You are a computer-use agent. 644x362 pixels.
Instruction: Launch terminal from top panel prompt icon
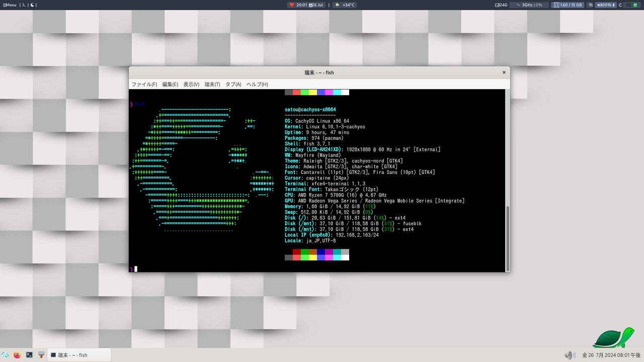tap(23, 5)
